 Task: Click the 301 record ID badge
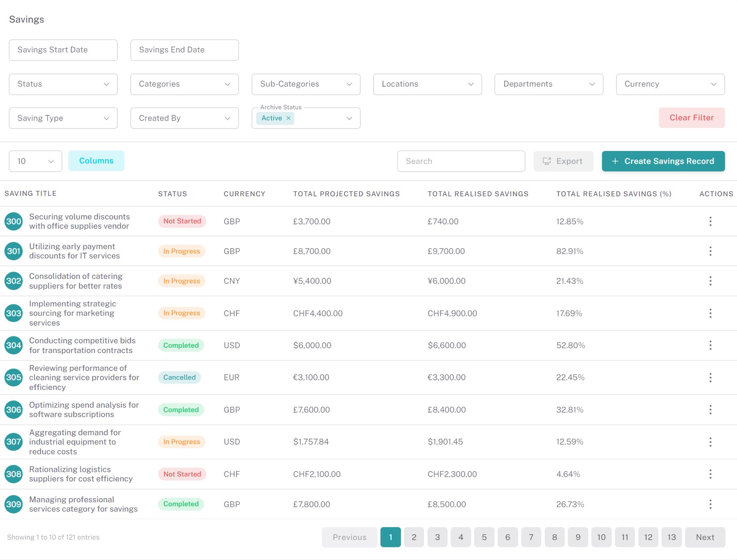13,251
